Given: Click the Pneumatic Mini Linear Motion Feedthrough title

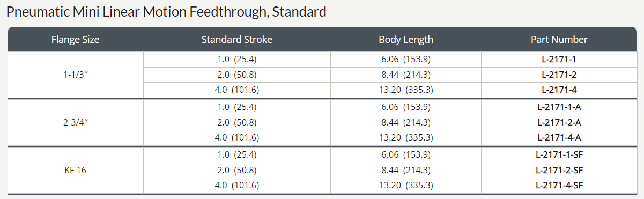Looking at the screenshot, I should pyautogui.click(x=166, y=12).
